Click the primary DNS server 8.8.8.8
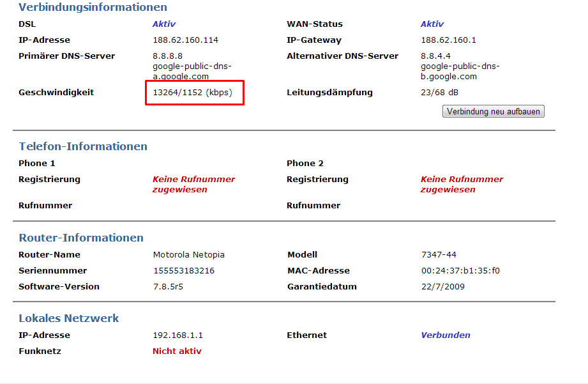This screenshot has height=384, width=588. pos(167,56)
